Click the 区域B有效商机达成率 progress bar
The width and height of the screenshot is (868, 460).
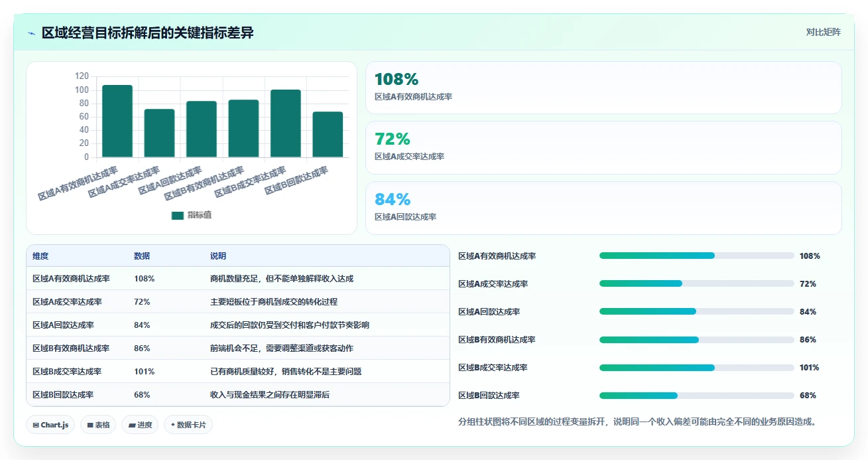point(697,339)
